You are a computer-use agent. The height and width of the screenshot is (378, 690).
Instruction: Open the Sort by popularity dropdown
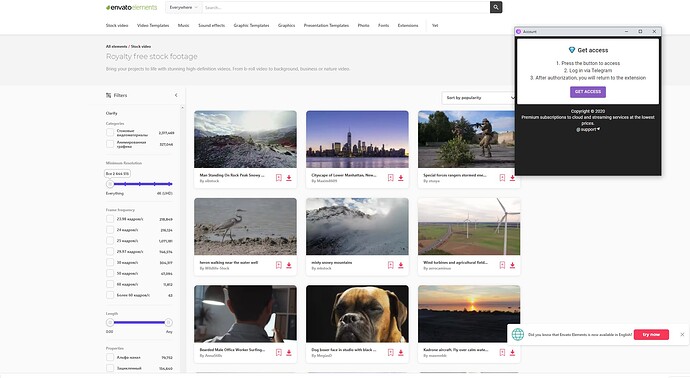tap(480, 98)
